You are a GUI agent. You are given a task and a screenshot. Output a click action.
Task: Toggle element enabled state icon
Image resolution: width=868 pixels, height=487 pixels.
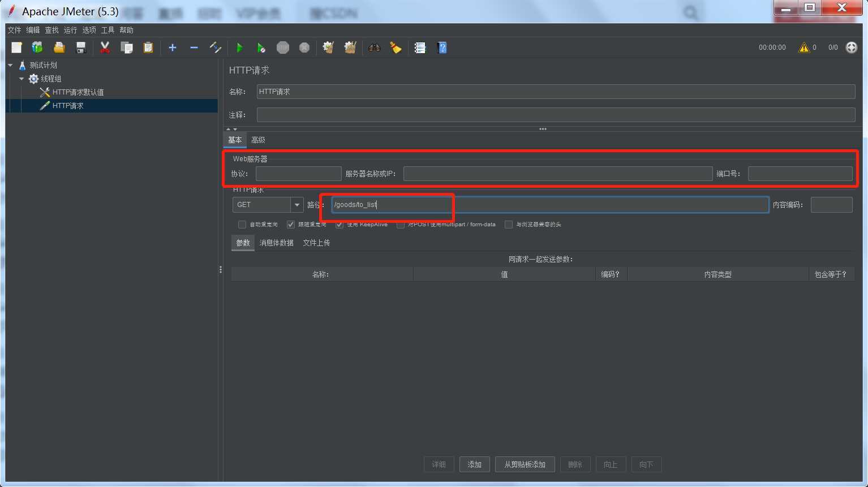tap(216, 48)
